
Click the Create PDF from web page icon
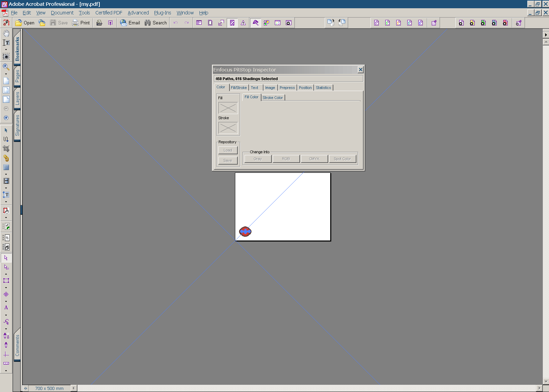pos(42,23)
